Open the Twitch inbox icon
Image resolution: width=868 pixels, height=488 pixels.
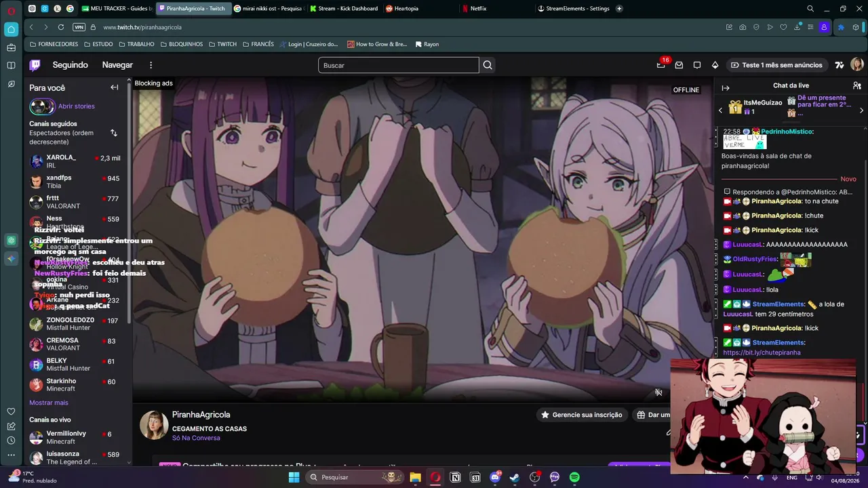(x=679, y=65)
